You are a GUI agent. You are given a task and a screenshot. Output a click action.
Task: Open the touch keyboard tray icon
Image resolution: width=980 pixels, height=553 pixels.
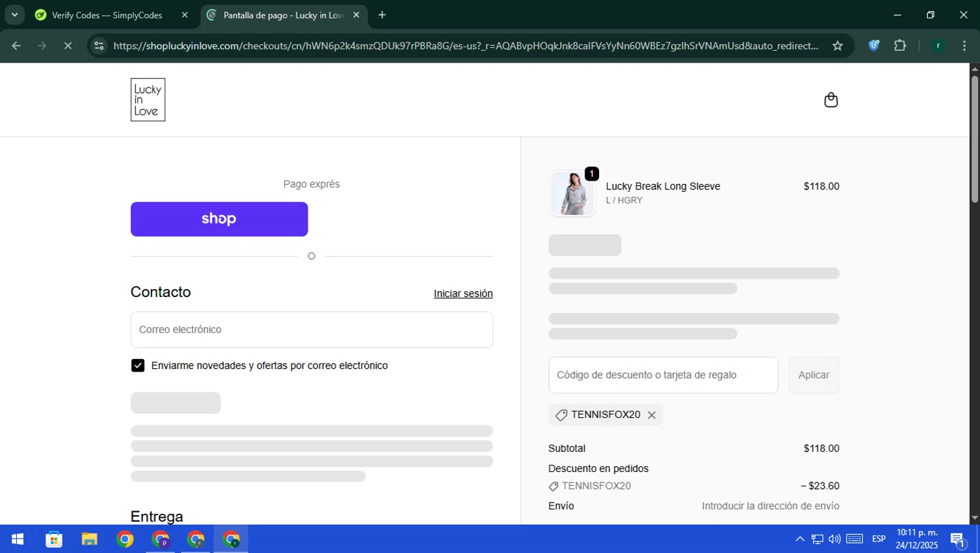[855, 539]
